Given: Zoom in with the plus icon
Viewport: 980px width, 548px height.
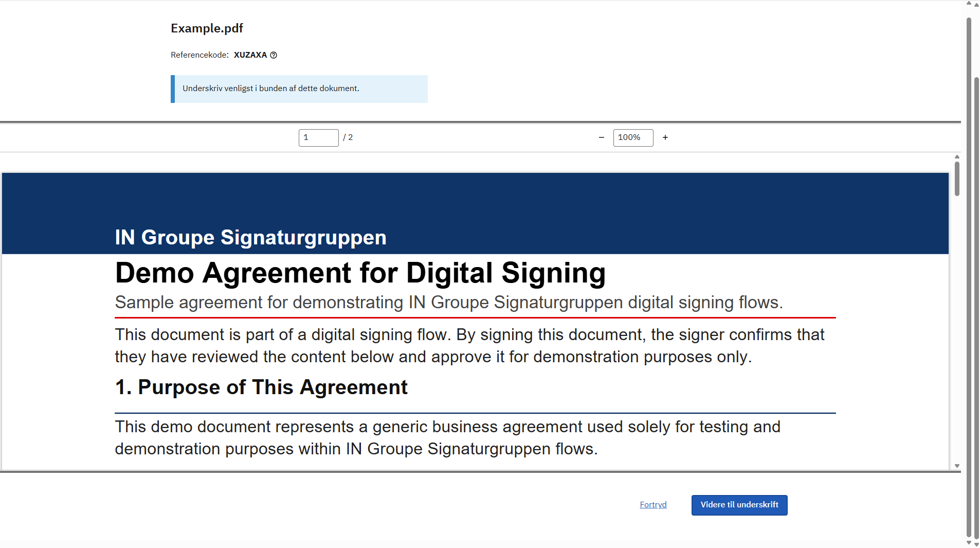Looking at the screenshot, I should click(x=665, y=137).
